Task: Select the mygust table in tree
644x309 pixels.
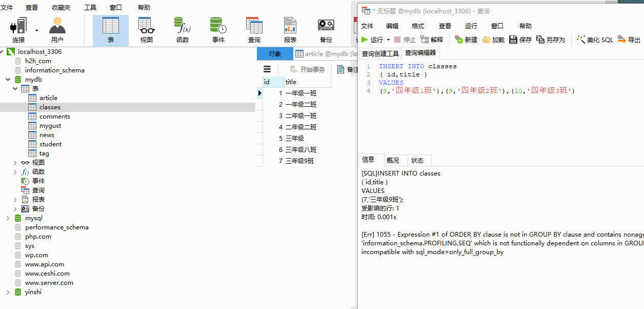Action: pyautogui.click(x=50, y=126)
